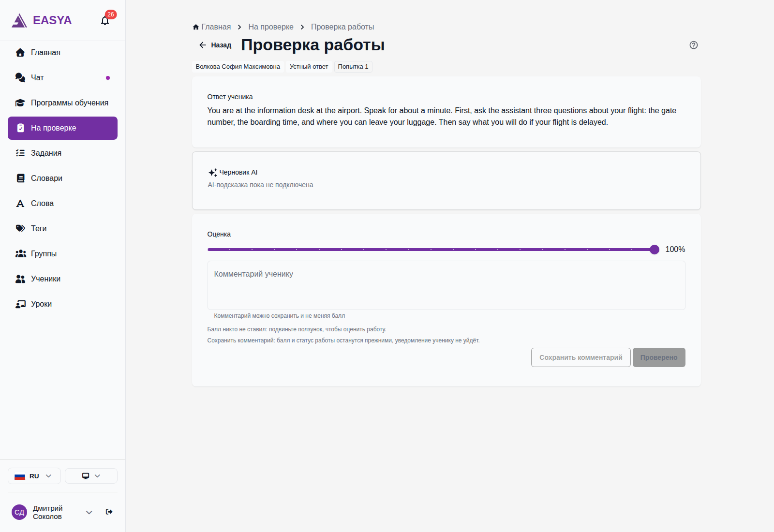This screenshot has width=774, height=532.
Task: Select На проверке in sidebar
Action: click(x=62, y=128)
